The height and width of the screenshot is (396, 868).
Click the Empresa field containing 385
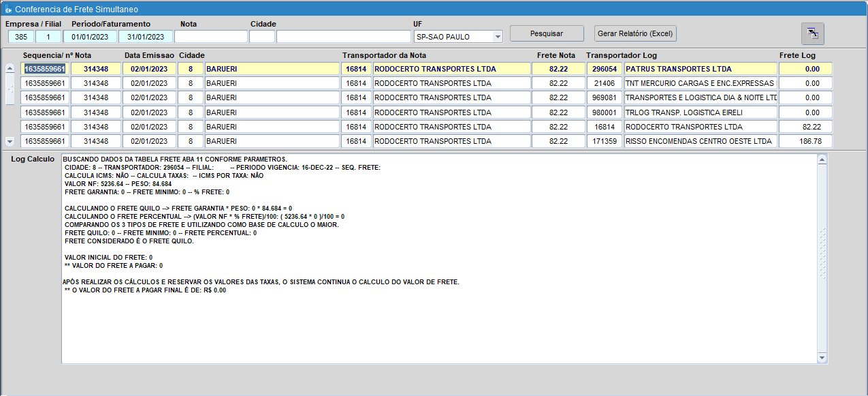coord(20,37)
